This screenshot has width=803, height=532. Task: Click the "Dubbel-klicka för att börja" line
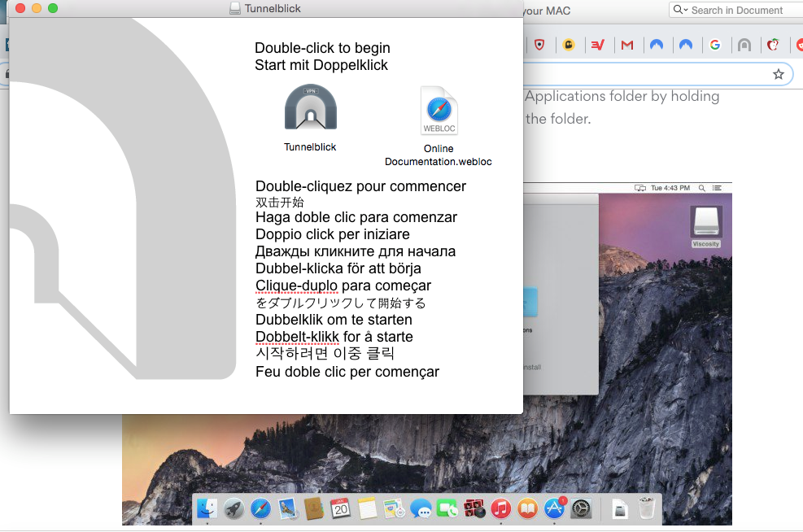pyautogui.click(x=338, y=268)
